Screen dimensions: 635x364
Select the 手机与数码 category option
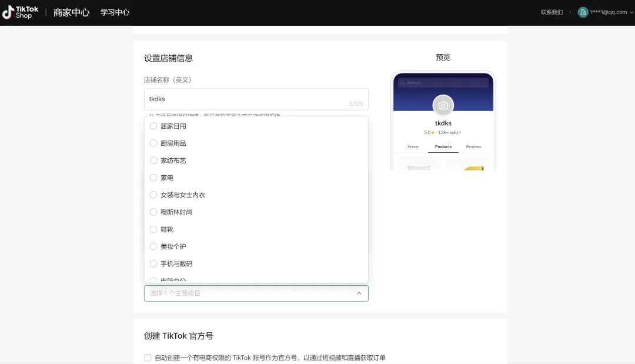153,263
